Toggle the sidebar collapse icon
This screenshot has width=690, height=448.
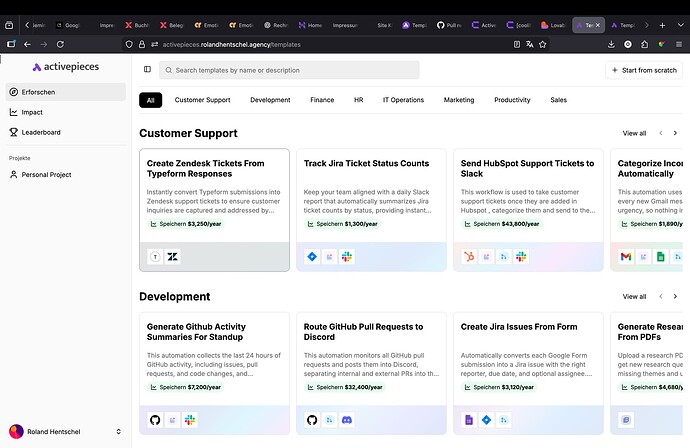coord(147,70)
